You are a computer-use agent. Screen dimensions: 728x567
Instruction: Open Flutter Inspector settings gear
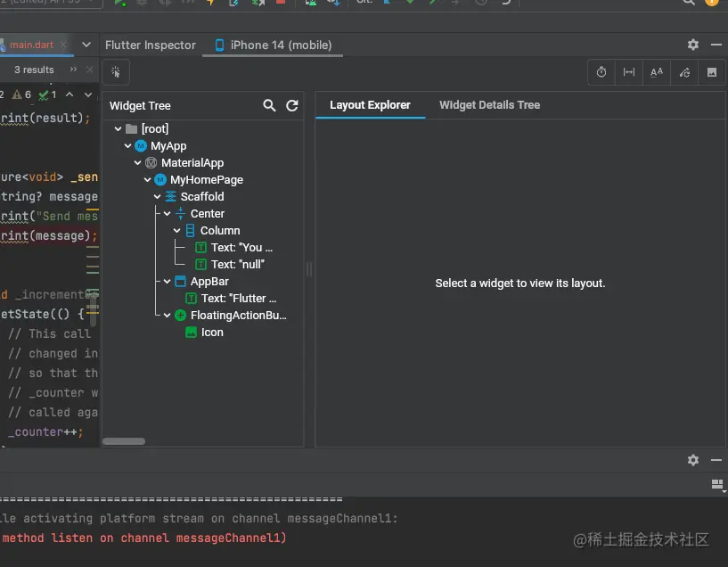(x=693, y=45)
